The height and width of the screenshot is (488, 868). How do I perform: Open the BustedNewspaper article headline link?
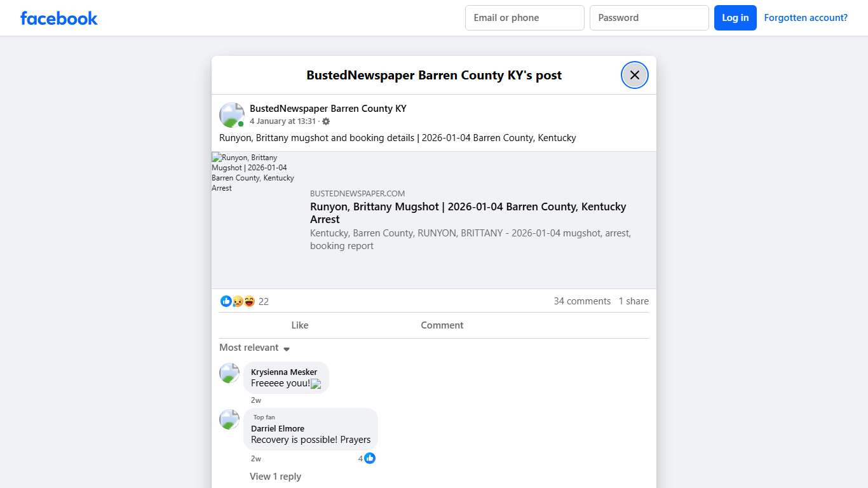pyautogui.click(x=468, y=213)
